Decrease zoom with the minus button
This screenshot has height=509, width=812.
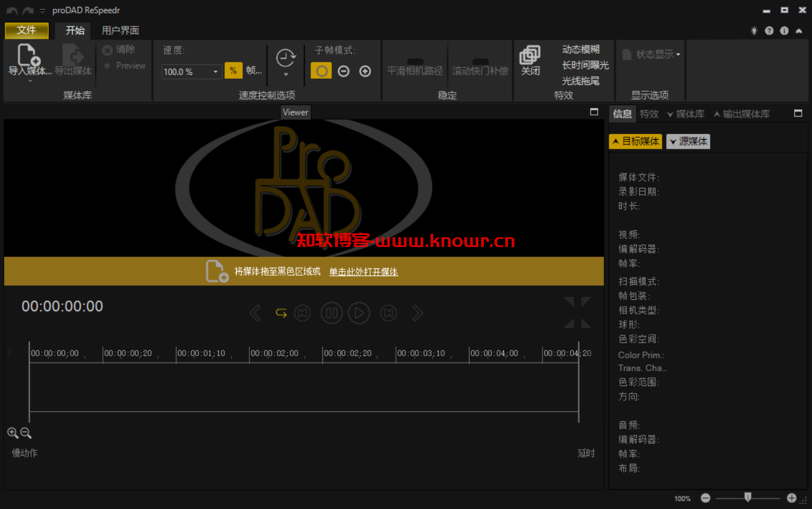[706, 498]
